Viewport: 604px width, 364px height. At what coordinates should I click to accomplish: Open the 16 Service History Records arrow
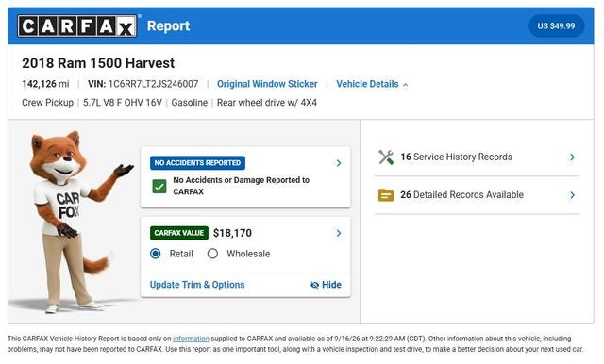[573, 157]
